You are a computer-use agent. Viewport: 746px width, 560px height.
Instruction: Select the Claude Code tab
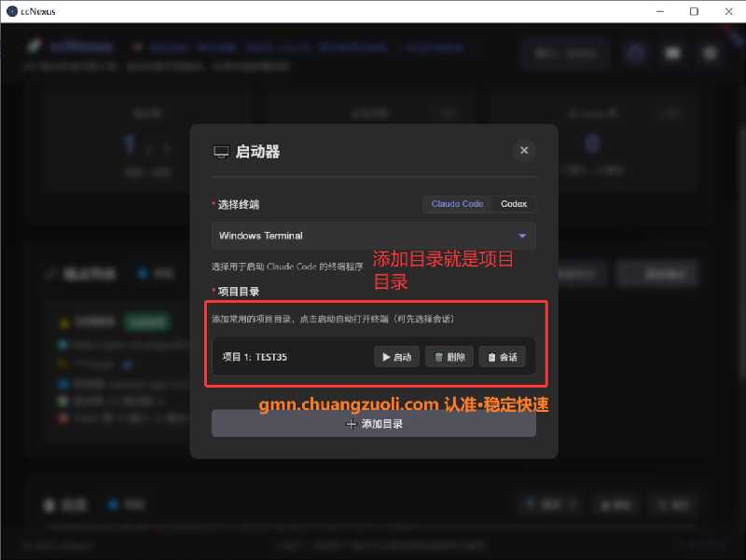pyautogui.click(x=457, y=204)
